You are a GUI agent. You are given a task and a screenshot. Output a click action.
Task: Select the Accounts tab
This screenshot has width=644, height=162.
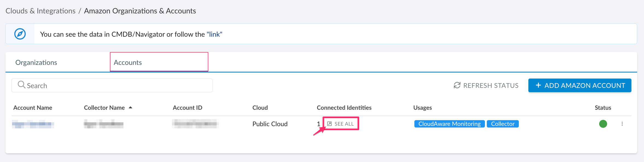[x=128, y=62]
